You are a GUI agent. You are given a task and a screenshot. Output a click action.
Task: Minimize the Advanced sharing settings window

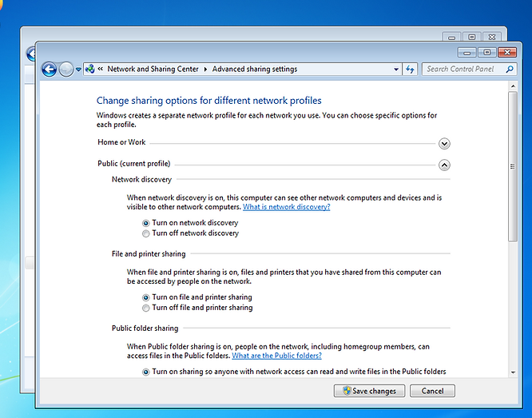click(x=467, y=52)
